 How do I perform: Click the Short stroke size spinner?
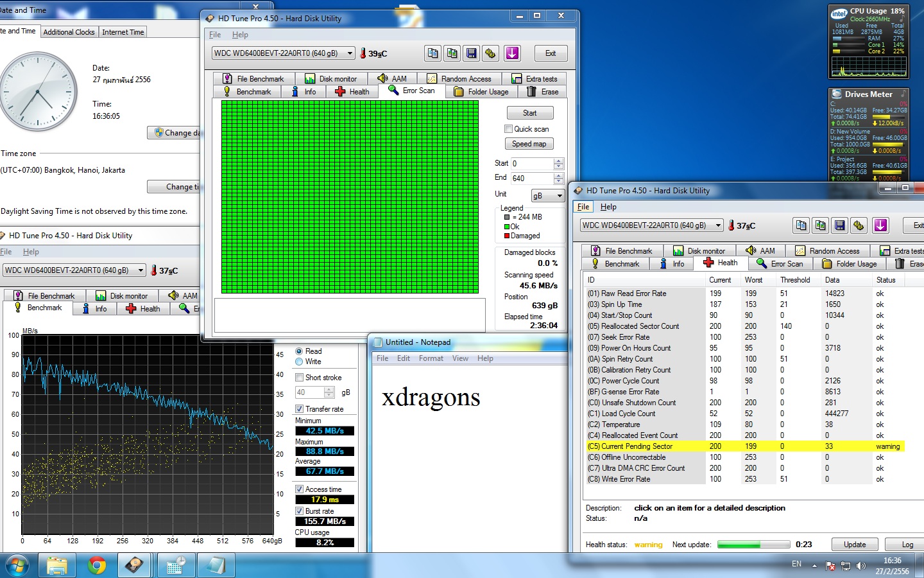(329, 392)
